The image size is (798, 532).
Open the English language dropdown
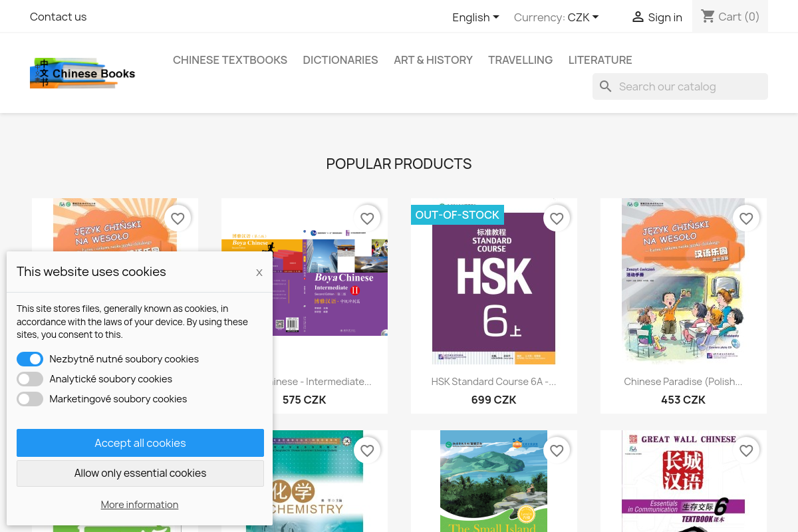(x=475, y=17)
